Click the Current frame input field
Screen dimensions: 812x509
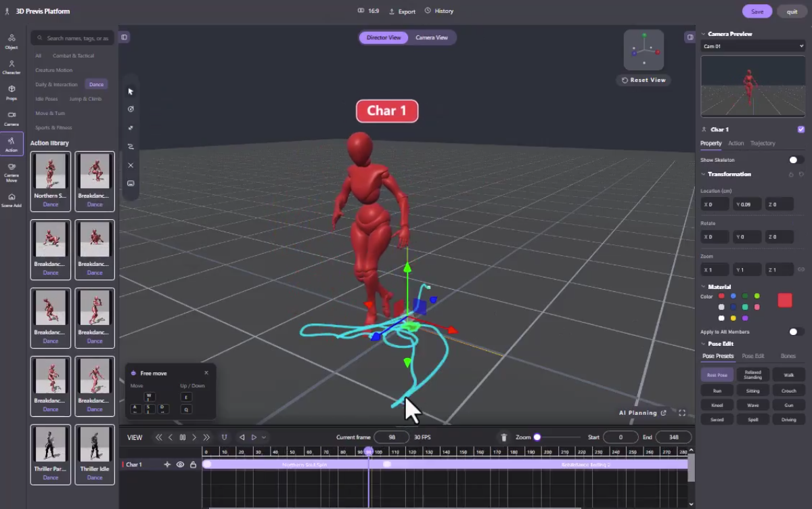[x=391, y=437]
